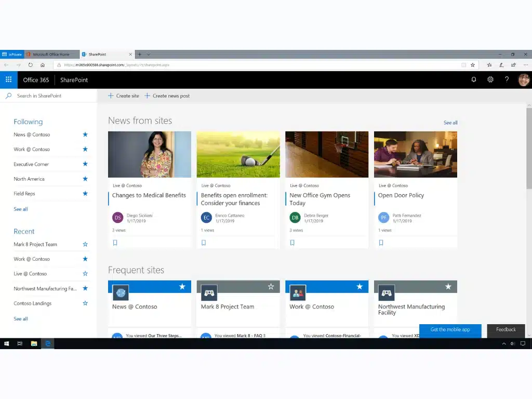Follow Mark 8 Project Team in Recent list
Image resolution: width=532 pixels, height=399 pixels.
[x=85, y=244]
